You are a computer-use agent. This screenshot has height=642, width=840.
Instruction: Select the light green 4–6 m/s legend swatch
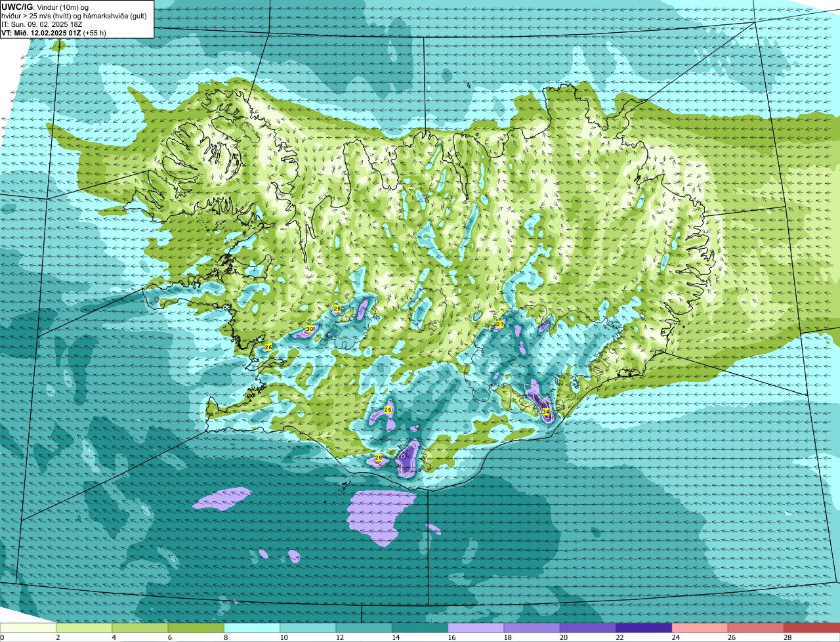(x=140, y=628)
